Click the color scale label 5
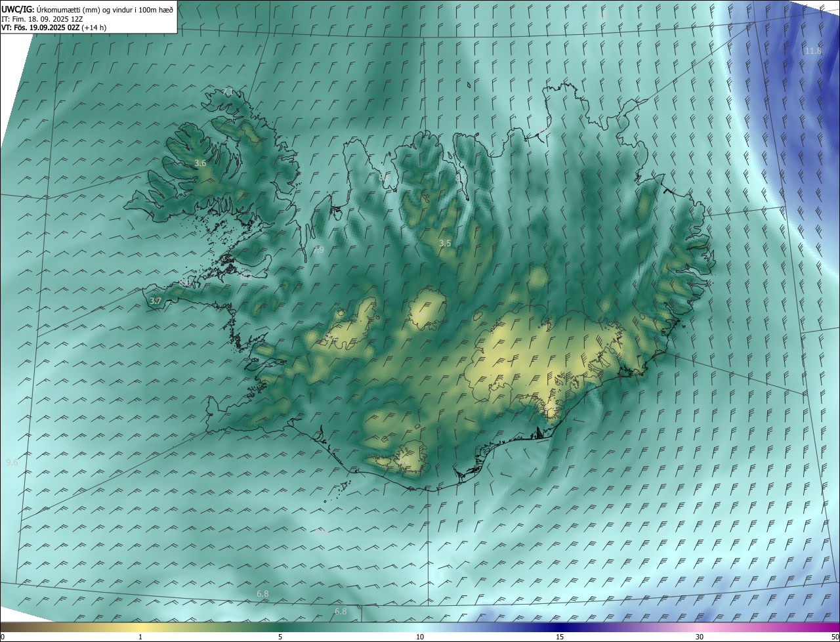This screenshot has width=840, height=642. pos(280,637)
